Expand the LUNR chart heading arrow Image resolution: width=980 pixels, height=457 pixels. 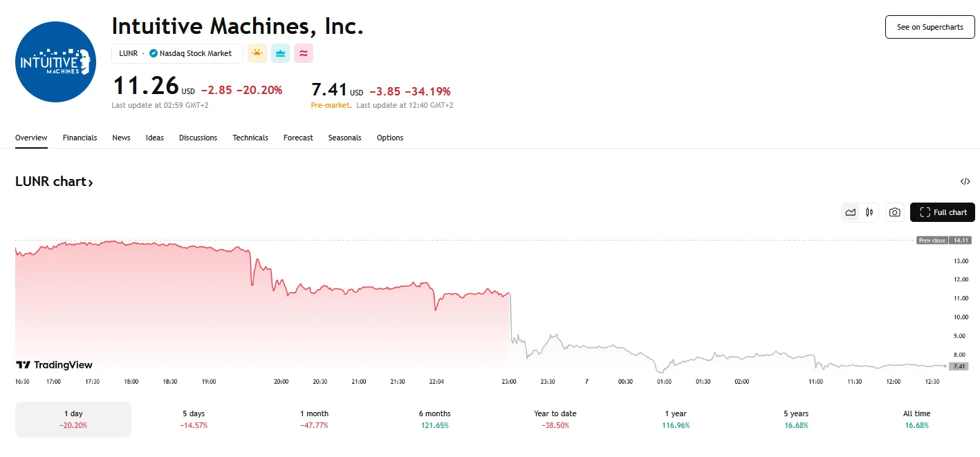click(91, 183)
